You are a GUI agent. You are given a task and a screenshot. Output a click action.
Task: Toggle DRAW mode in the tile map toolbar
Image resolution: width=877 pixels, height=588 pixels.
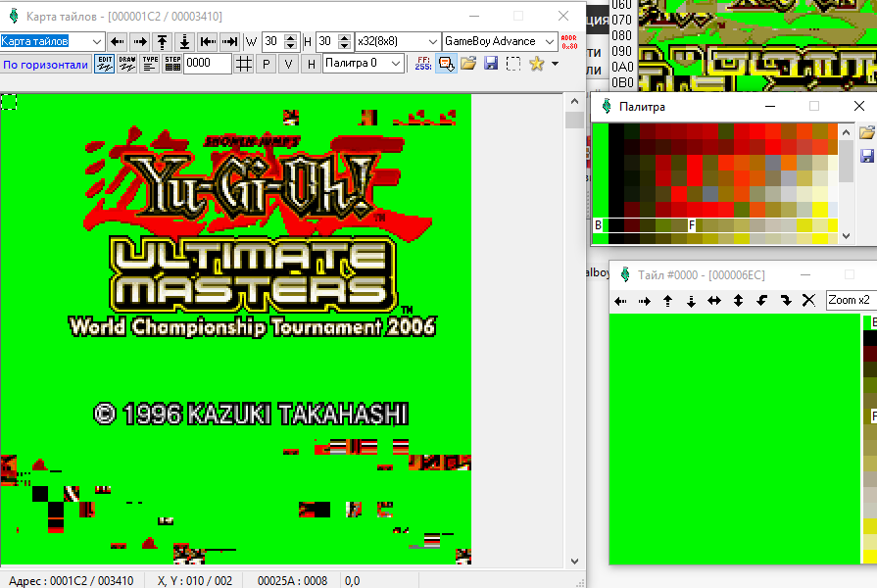[127, 64]
